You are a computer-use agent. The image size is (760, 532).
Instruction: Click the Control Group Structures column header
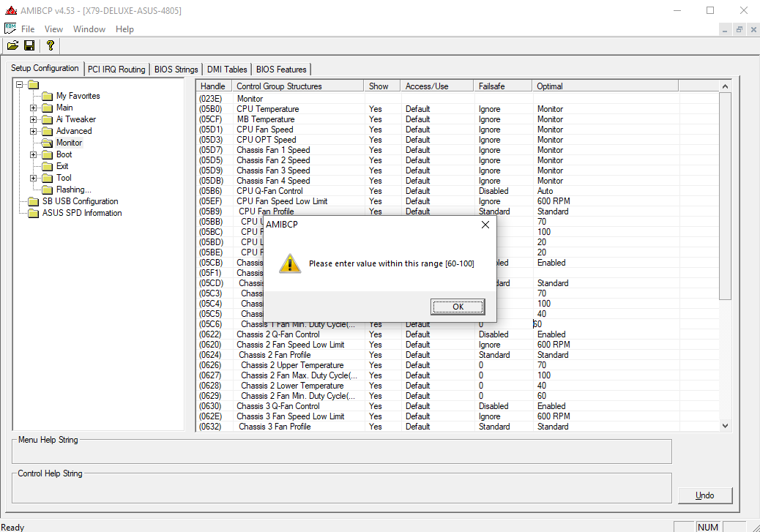(x=297, y=86)
